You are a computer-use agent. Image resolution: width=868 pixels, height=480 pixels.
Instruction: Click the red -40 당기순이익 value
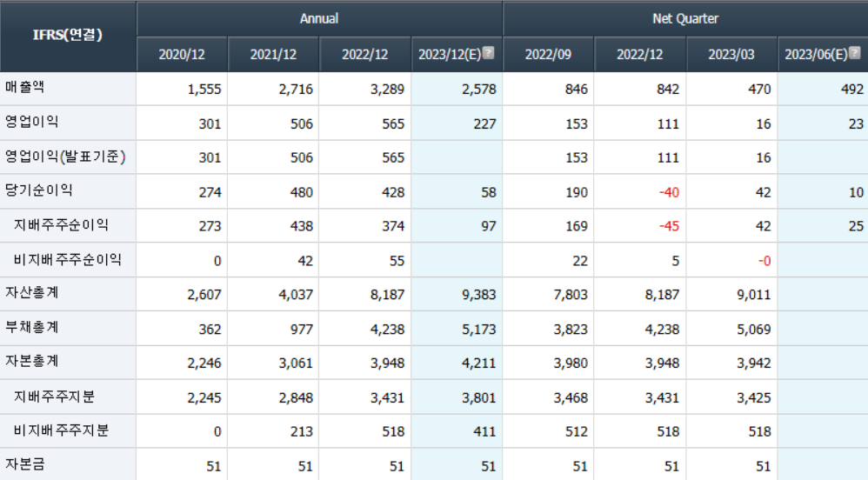(670, 193)
